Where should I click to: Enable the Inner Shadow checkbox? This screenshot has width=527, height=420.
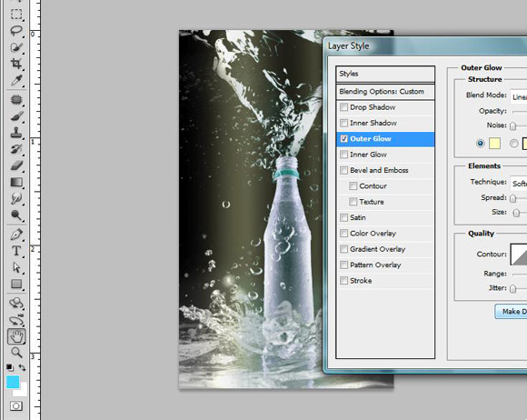pos(343,123)
